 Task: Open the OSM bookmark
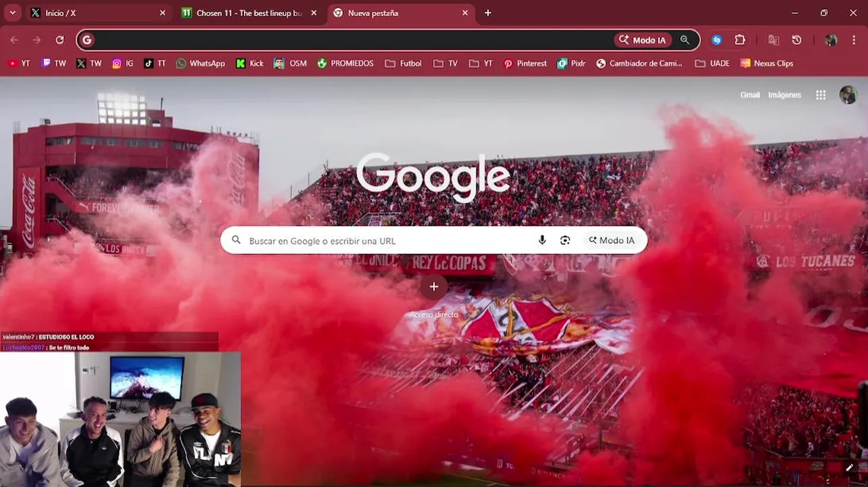[x=290, y=64]
